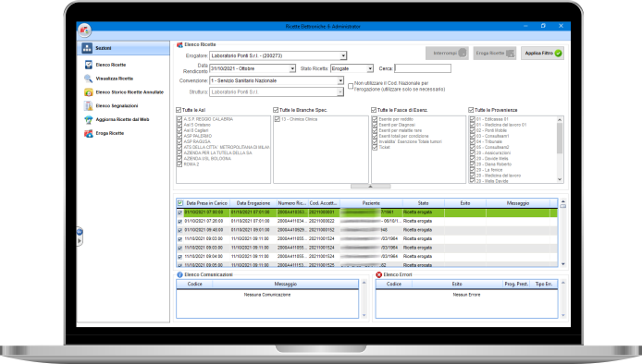Click the Elenco Ricette sidebar icon
The height and width of the screenshot is (364, 642).
click(x=89, y=65)
